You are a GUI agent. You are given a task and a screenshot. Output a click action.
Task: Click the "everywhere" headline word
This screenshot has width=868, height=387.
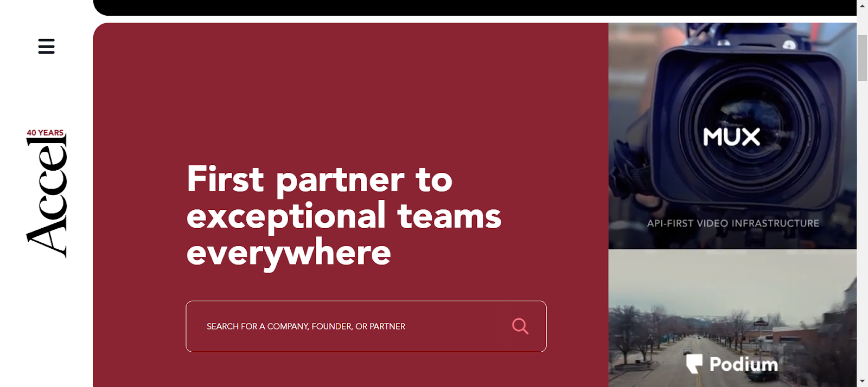289,253
